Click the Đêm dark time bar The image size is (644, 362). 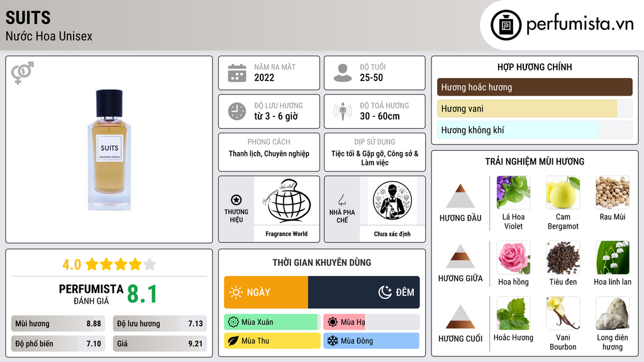tap(364, 292)
